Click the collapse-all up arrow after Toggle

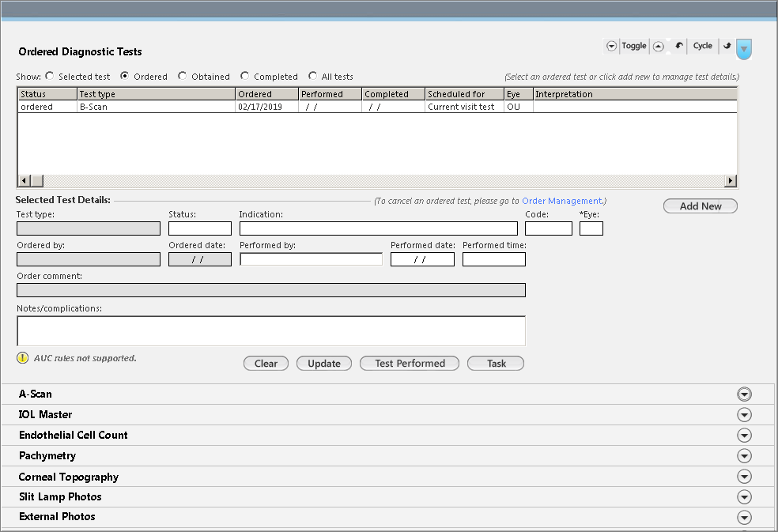coord(659,46)
